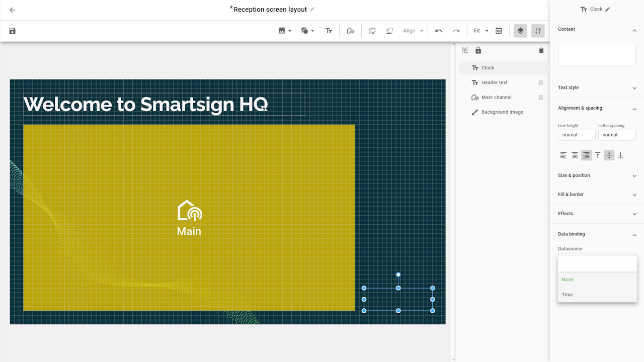The image size is (644, 362).
Task: Select None in datasource list
Action: 568,280
